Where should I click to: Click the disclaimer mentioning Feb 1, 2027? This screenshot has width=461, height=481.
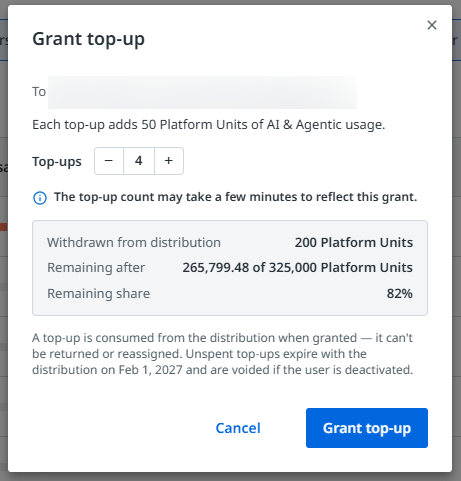click(x=223, y=354)
